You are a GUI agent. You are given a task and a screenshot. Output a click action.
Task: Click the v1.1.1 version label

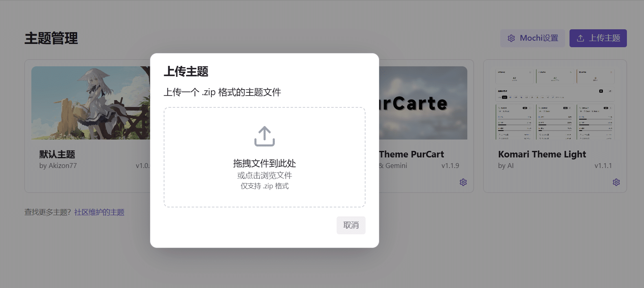[603, 166]
